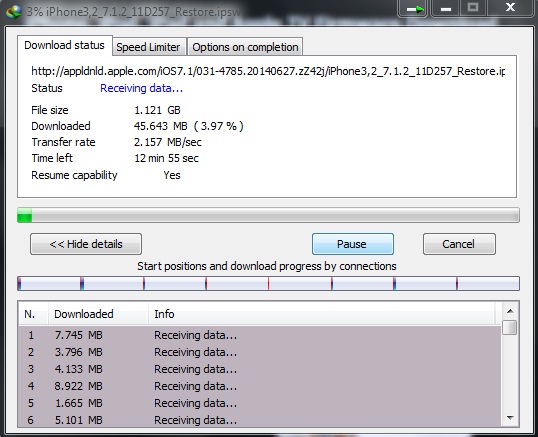Select connection row 4 with 8.922 MB
Screen dimensions: 538x437
tap(260, 386)
